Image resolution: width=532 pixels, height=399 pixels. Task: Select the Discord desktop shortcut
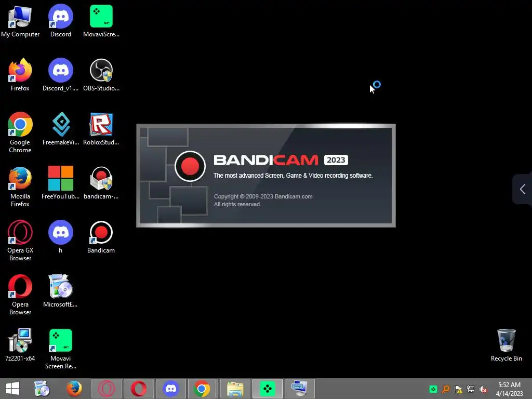tap(61, 21)
